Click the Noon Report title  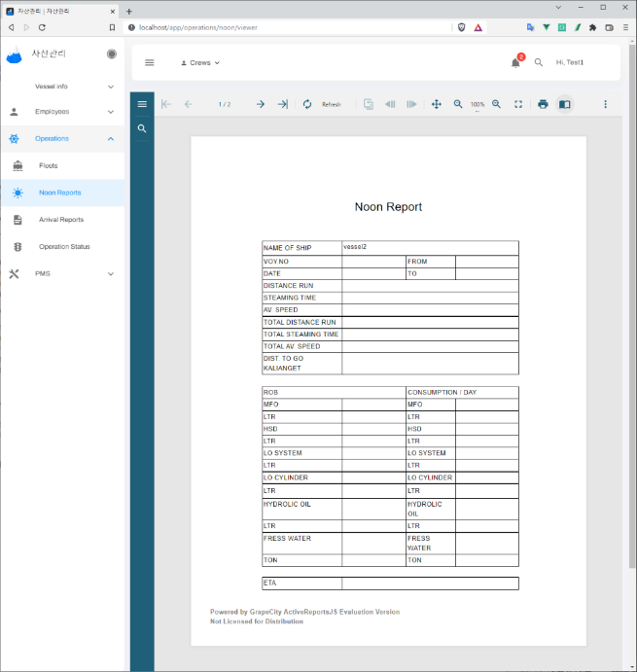click(388, 207)
